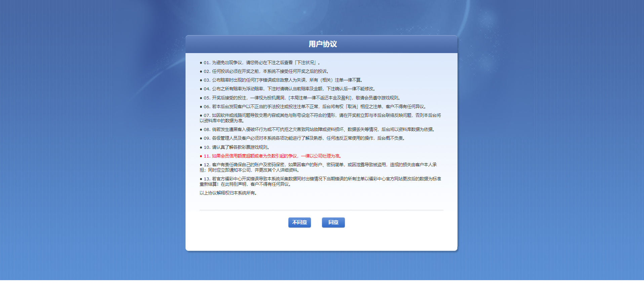Click the 用户协议 title in the header
This screenshot has height=301, width=644.
point(323,44)
